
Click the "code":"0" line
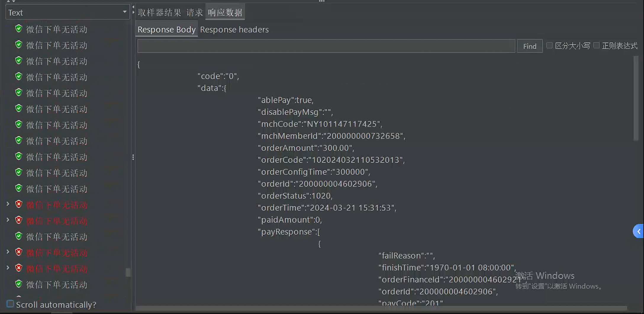tap(218, 76)
